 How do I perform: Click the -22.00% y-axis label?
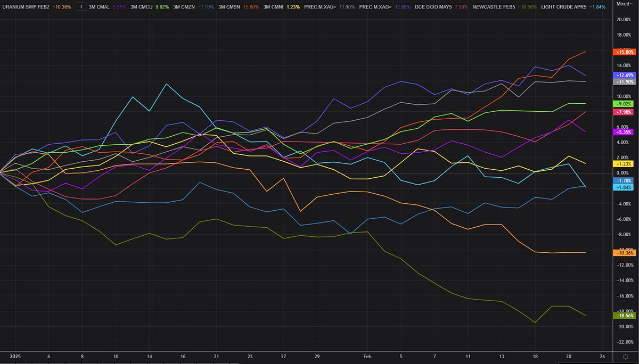pos(624,342)
